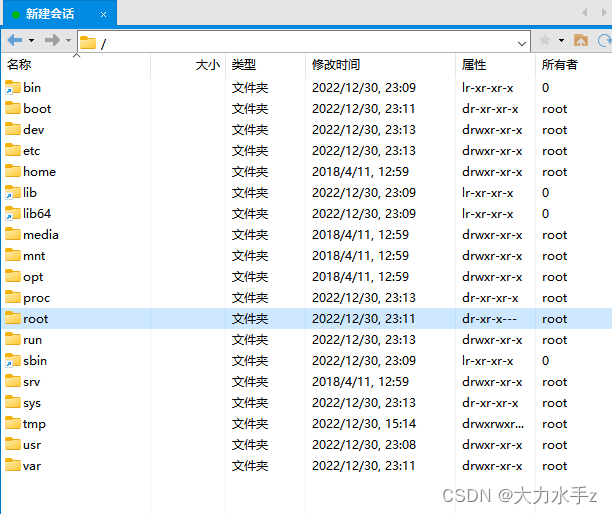Click 'lr-xr-xr-x' attribute in sbin row
Viewport: 612px width, 514px height.
point(487,361)
